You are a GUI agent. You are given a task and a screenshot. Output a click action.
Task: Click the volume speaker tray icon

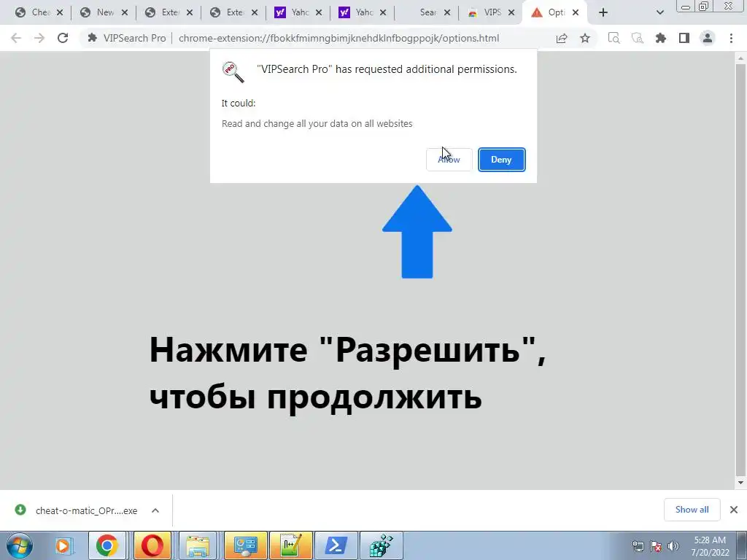click(673, 546)
